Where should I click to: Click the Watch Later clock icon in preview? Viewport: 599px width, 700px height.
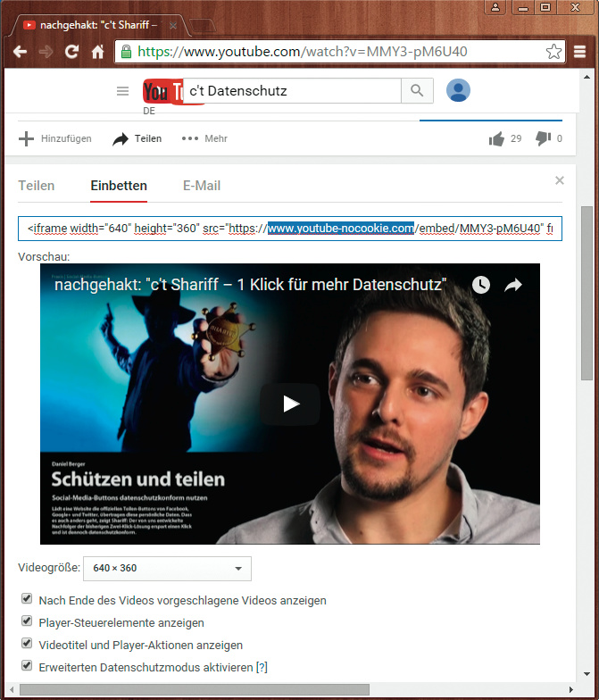[x=480, y=285]
